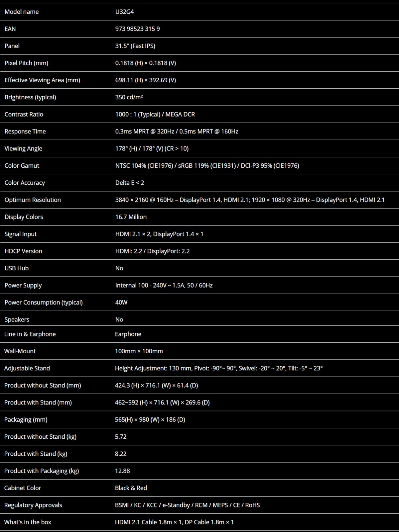
Task: Select the 350 cd/m² brightness value
Action: pyautogui.click(x=129, y=97)
